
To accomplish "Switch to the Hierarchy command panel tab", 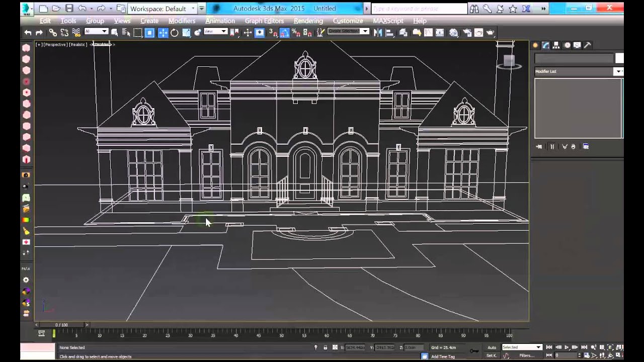I will tap(556, 45).
